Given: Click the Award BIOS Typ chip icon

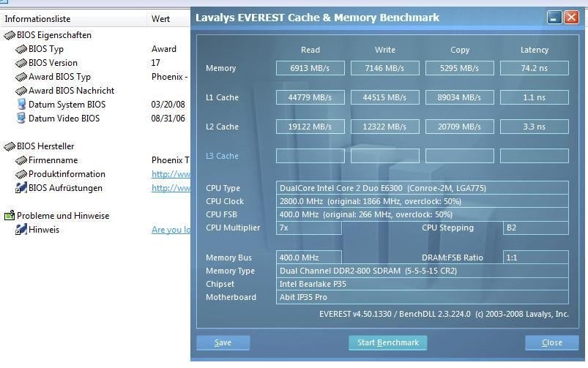Looking at the screenshot, I should [x=21, y=77].
